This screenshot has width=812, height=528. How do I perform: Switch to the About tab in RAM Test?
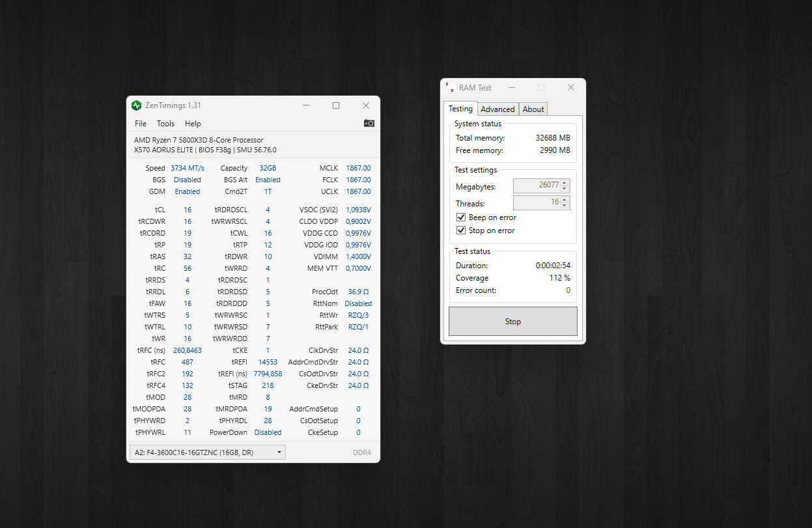pyautogui.click(x=533, y=109)
